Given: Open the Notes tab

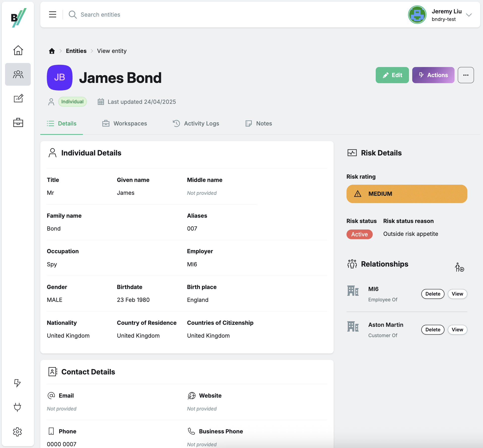Looking at the screenshot, I should pyautogui.click(x=259, y=123).
